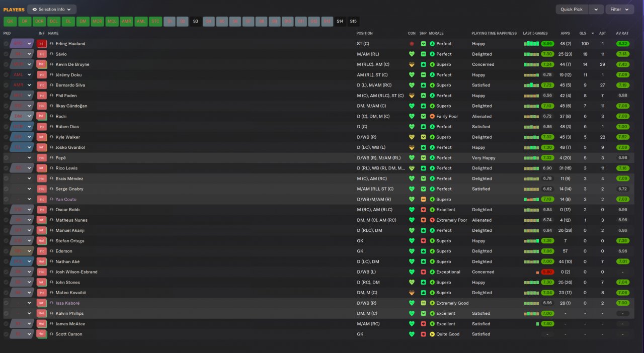This screenshot has width=644, height=353.
Task: Click Bernardo Silva's Superb morale icon
Action: point(432,85)
